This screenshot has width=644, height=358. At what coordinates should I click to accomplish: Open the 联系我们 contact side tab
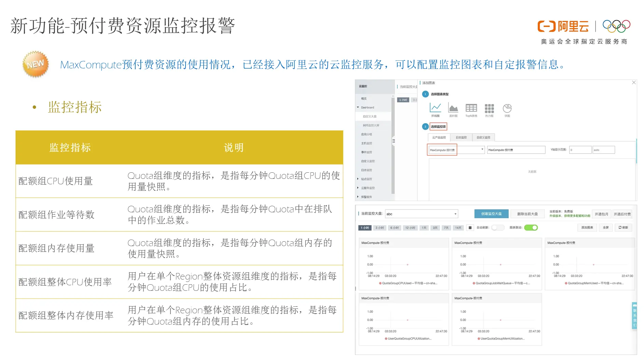634,316
